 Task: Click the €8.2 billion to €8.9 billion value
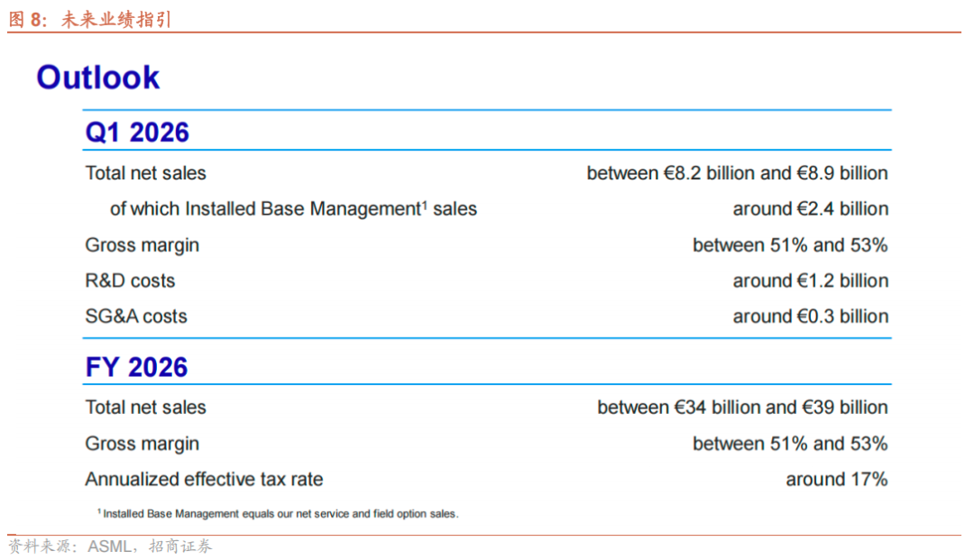click(737, 173)
